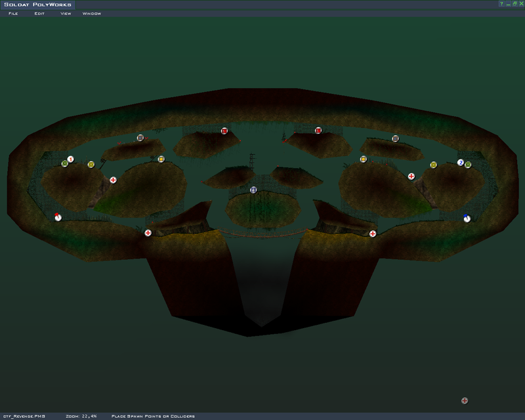Open the Window menu
This screenshot has height=420, width=525.
92,13
